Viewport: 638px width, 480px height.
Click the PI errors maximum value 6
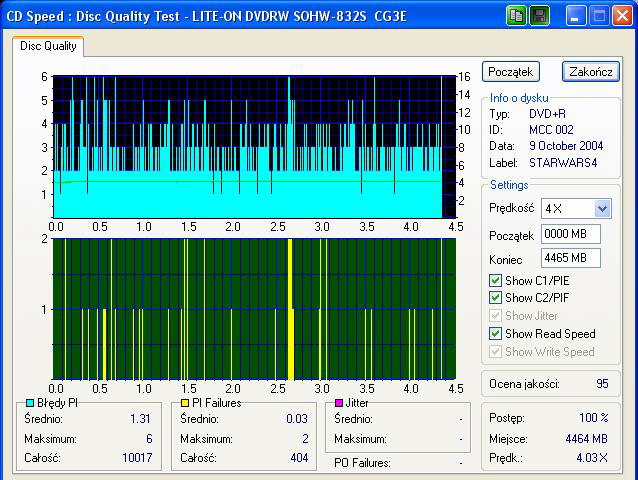(149, 439)
